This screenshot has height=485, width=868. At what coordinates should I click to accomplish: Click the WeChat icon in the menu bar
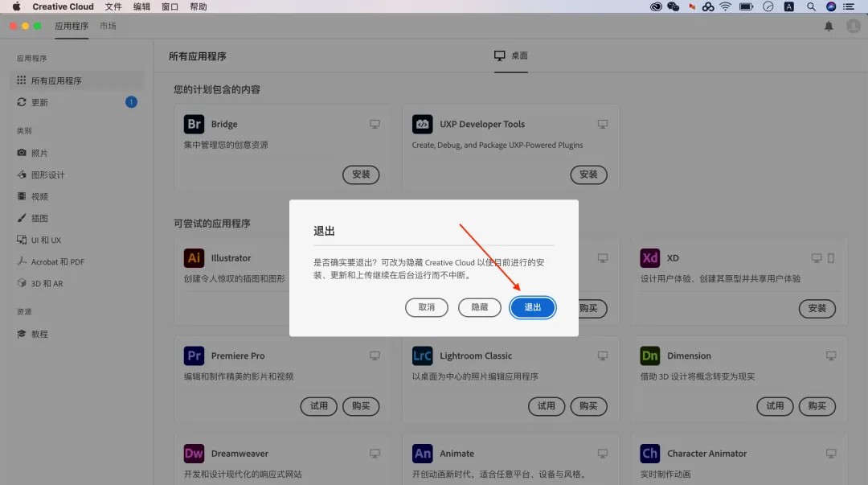pyautogui.click(x=674, y=6)
